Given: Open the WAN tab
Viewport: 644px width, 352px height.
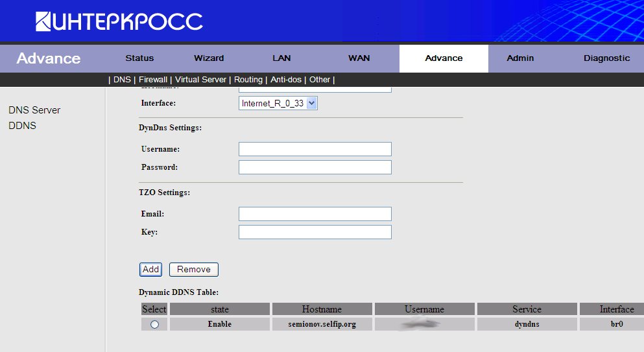Looking at the screenshot, I should click(359, 58).
